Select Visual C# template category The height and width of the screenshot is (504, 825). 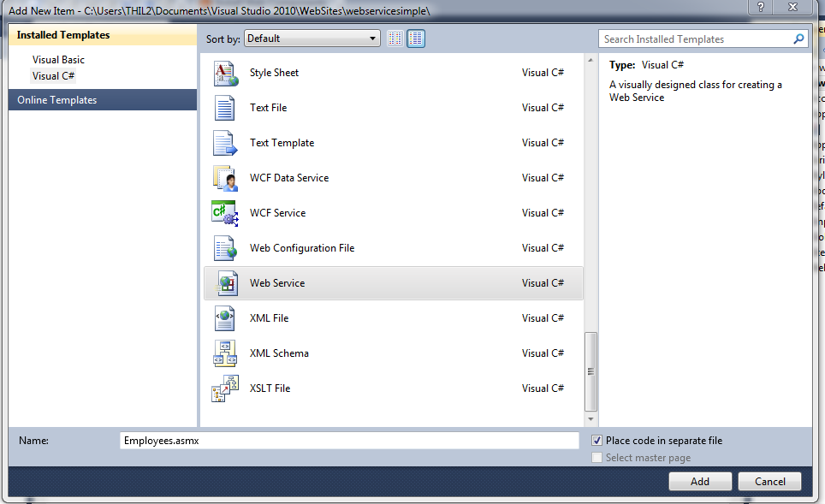(53, 76)
